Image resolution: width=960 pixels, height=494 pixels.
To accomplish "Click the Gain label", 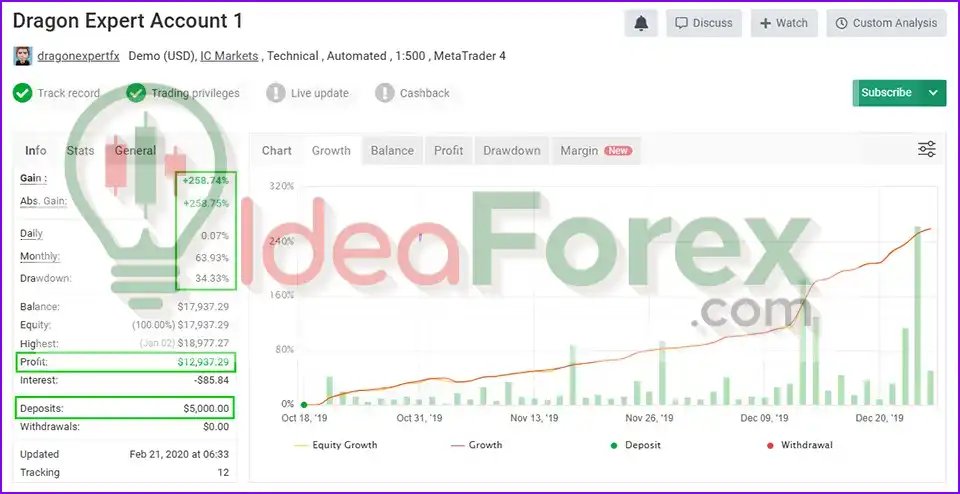I will [x=33, y=178].
